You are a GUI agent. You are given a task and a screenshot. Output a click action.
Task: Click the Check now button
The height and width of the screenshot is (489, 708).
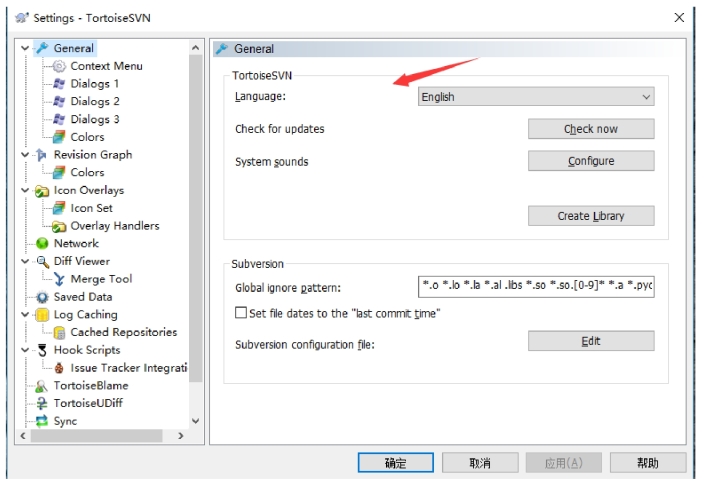(x=591, y=129)
